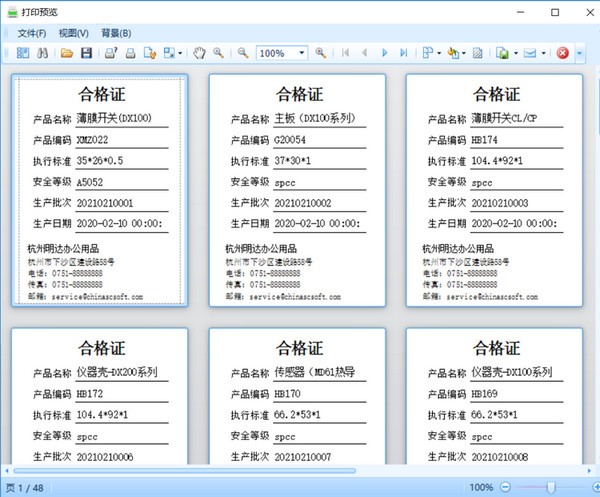Click batch number 20210210001
The image size is (600, 497).
[x=105, y=203]
